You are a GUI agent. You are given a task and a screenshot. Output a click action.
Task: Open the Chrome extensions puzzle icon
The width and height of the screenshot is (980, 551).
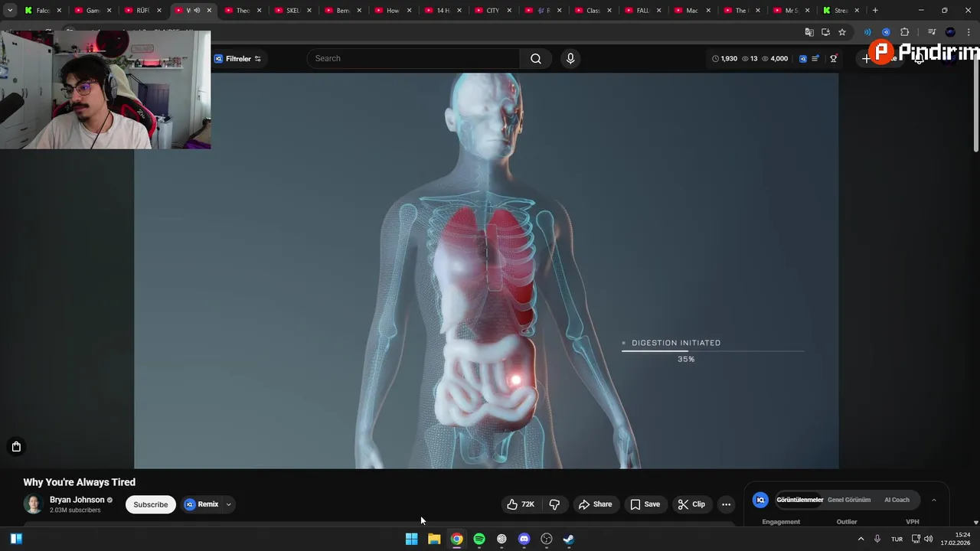(x=904, y=32)
